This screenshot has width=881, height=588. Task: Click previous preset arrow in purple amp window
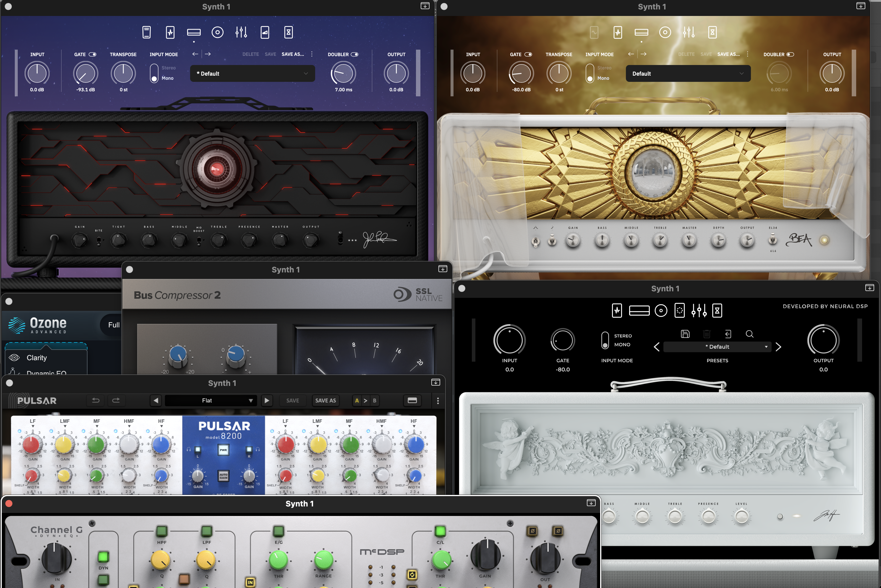195,54
